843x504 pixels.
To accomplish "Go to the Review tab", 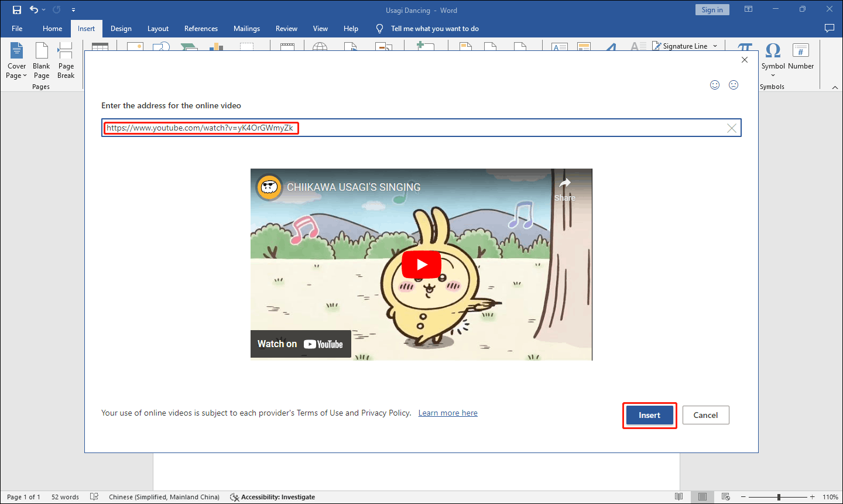I will tap(286, 29).
